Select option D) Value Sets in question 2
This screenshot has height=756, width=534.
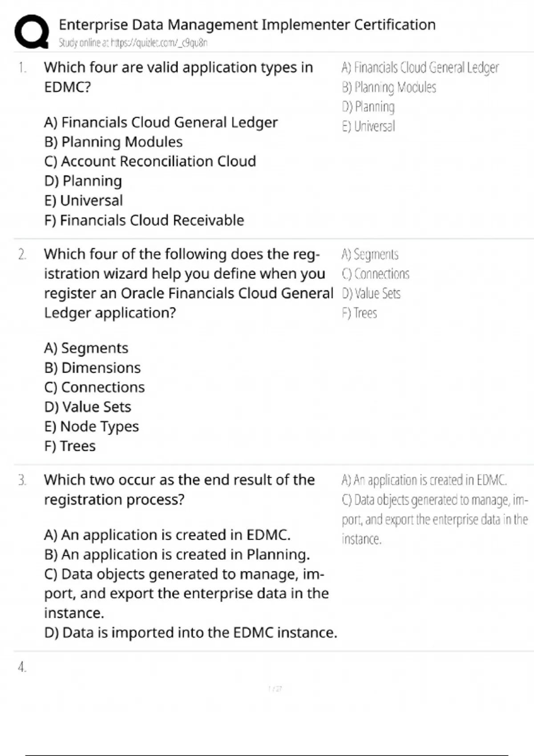coord(88,407)
